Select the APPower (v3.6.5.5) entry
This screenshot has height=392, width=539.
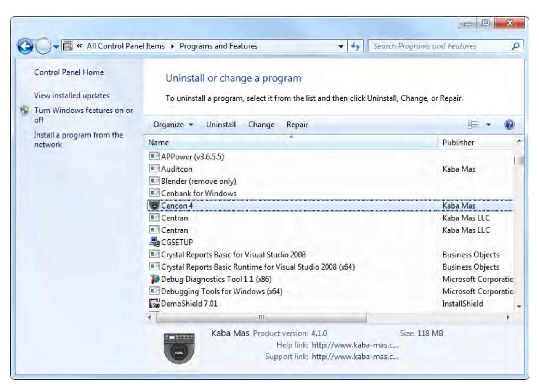tap(192, 157)
